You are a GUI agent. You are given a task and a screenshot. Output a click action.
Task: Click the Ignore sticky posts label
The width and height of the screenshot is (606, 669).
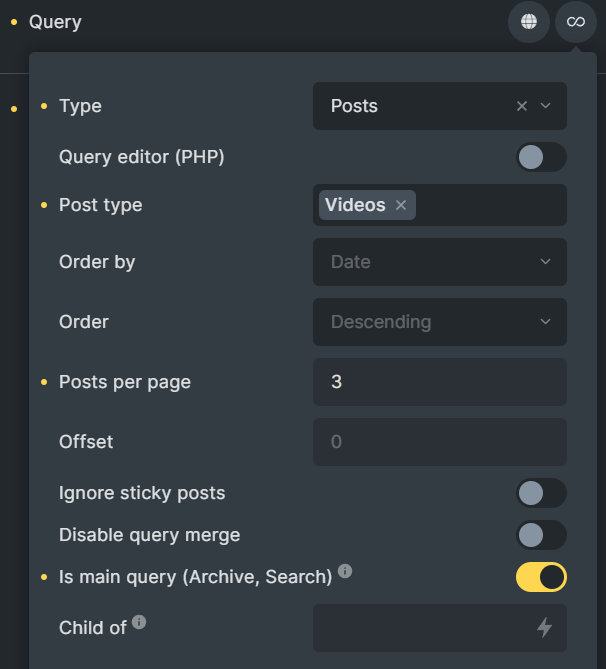[142, 493]
